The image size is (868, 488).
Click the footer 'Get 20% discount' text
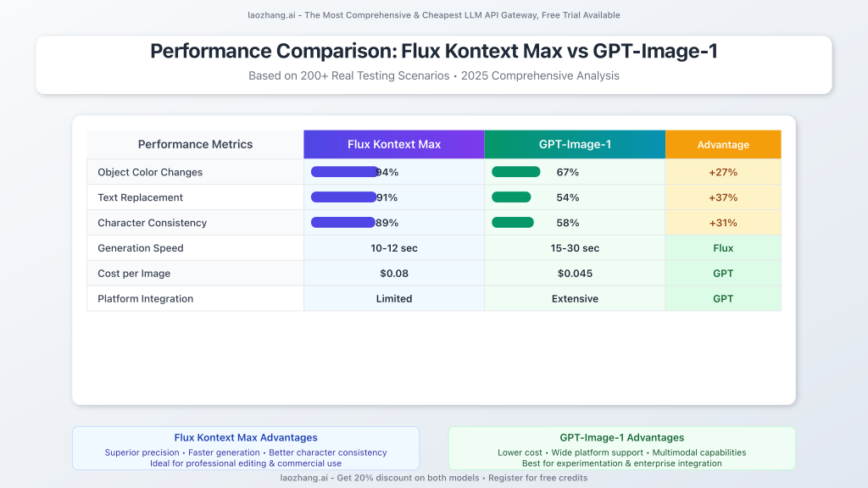(x=433, y=478)
